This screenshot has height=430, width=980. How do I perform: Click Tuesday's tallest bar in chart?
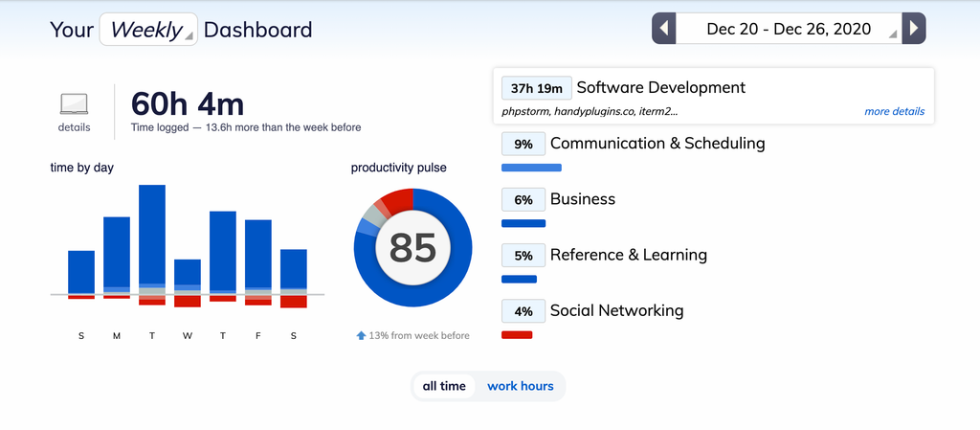click(x=152, y=235)
